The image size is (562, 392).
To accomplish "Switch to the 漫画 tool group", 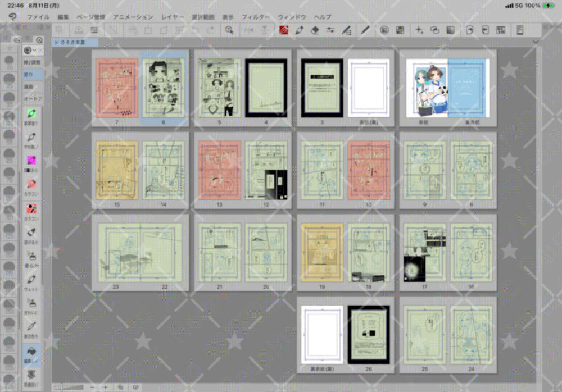I will click(29, 86).
